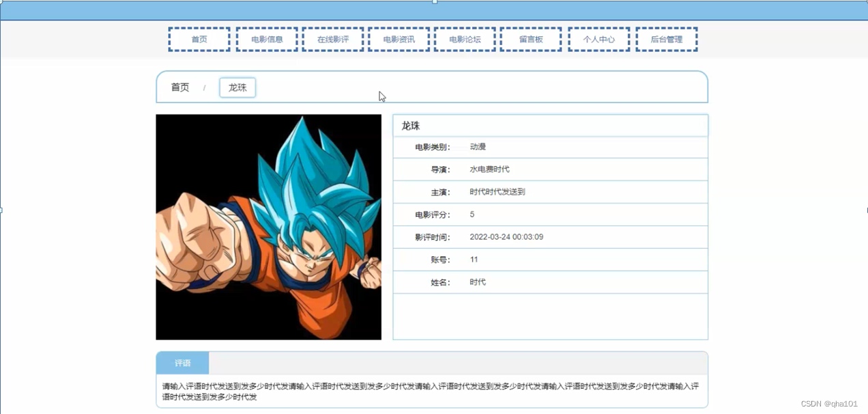Click the 导演 label
This screenshot has height=414, width=868.
(441, 169)
